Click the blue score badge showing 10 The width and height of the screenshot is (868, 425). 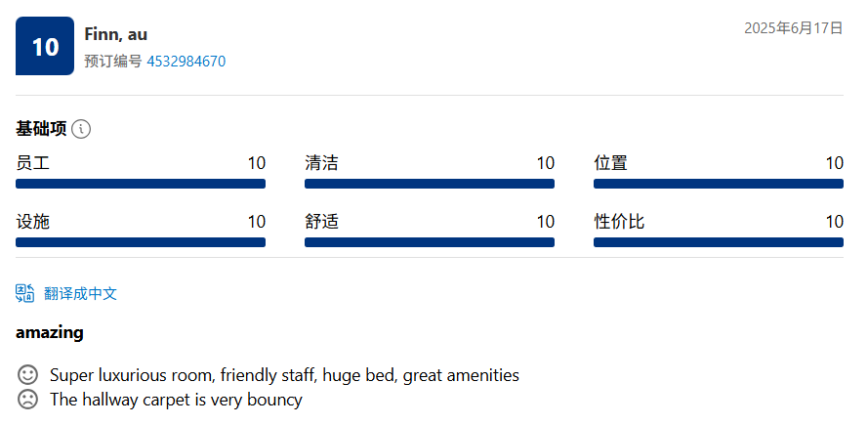click(45, 46)
